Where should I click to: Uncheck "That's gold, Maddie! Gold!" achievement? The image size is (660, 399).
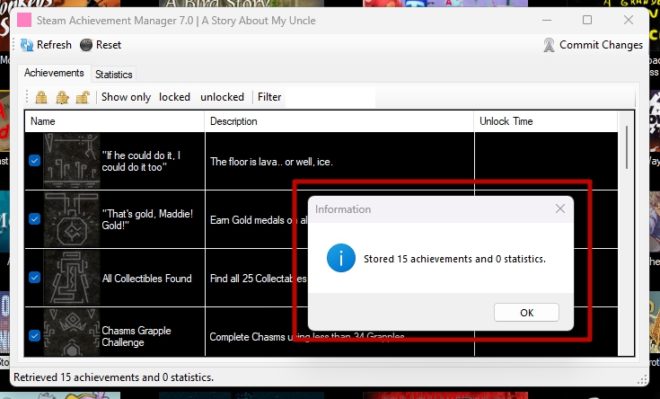(x=35, y=219)
